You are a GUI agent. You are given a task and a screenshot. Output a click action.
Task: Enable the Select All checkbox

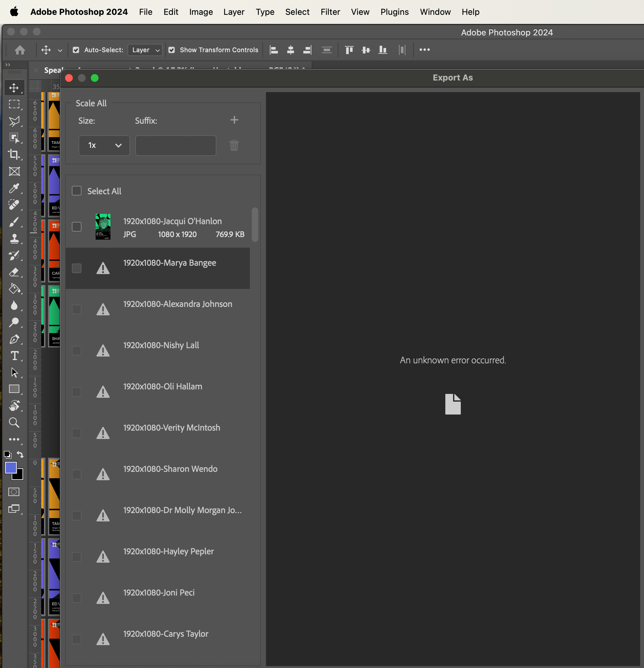(76, 191)
